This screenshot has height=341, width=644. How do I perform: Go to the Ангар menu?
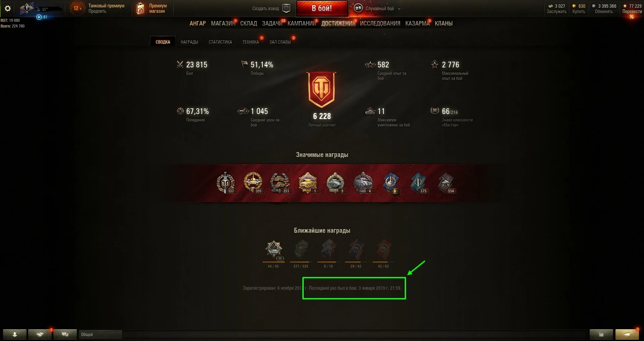tap(198, 23)
